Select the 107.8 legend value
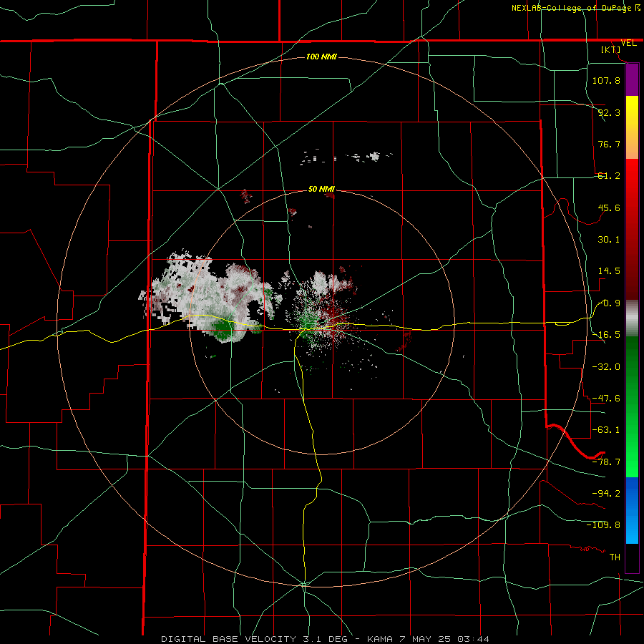 606,80
